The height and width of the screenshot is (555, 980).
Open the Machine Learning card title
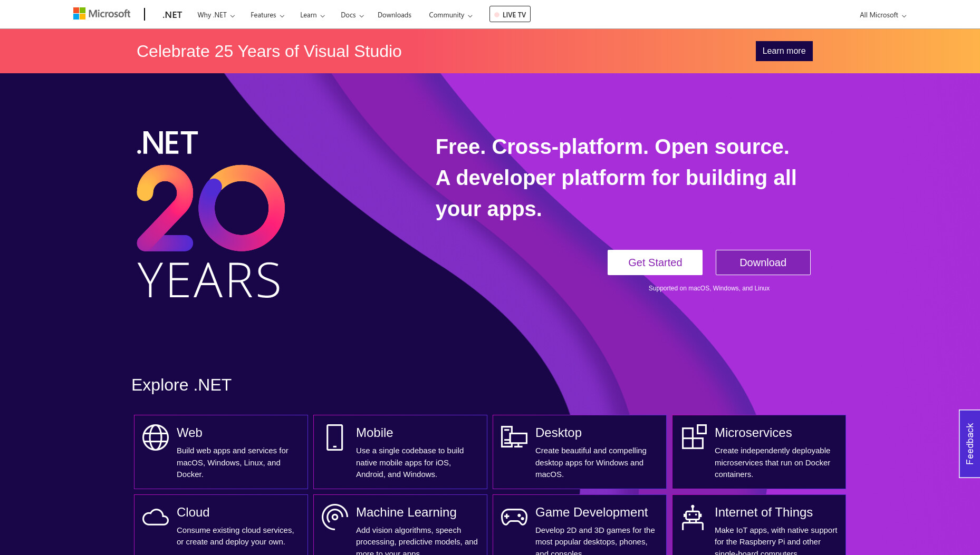pyautogui.click(x=406, y=512)
